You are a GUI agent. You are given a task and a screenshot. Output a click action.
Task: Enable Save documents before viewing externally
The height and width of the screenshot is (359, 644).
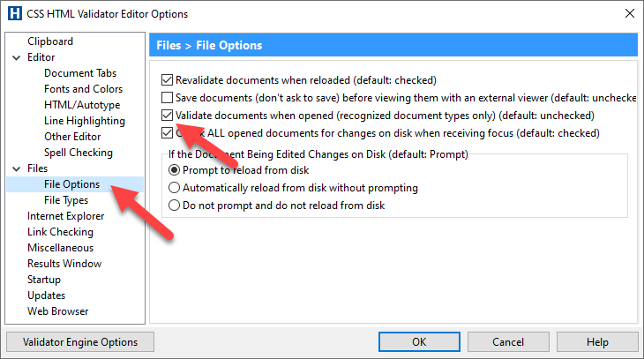click(167, 98)
